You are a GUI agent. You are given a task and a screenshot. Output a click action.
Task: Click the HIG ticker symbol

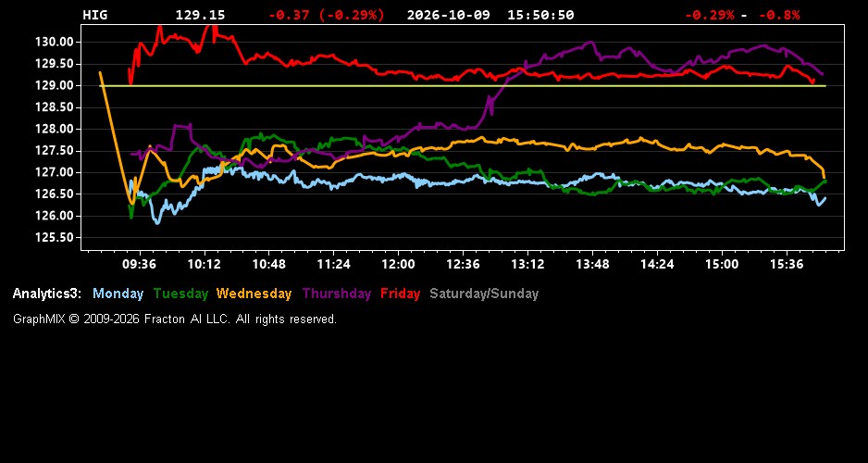coord(94,15)
